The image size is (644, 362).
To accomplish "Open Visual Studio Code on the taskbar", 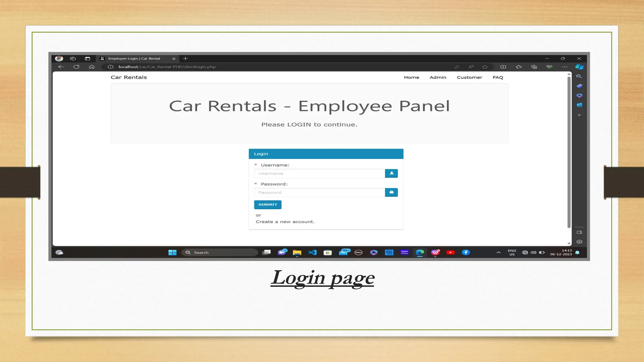I will [x=313, y=253].
